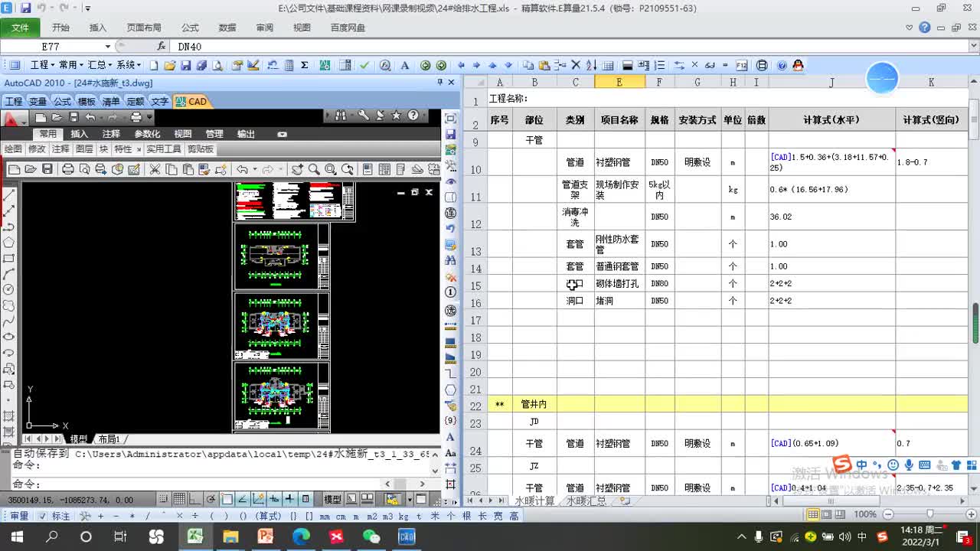Viewport: 980px width, 551px height.
Task: Open the 文件 menu
Action: point(20,28)
